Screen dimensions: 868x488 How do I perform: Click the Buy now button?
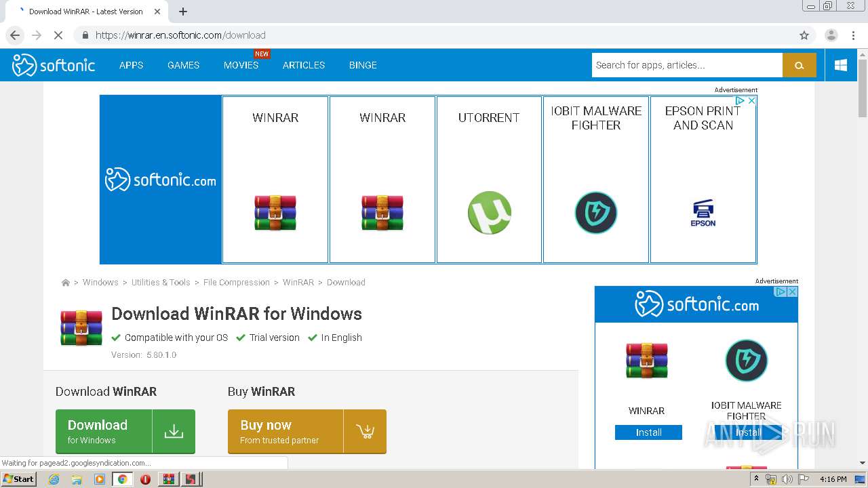pyautogui.click(x=307, y=431)
